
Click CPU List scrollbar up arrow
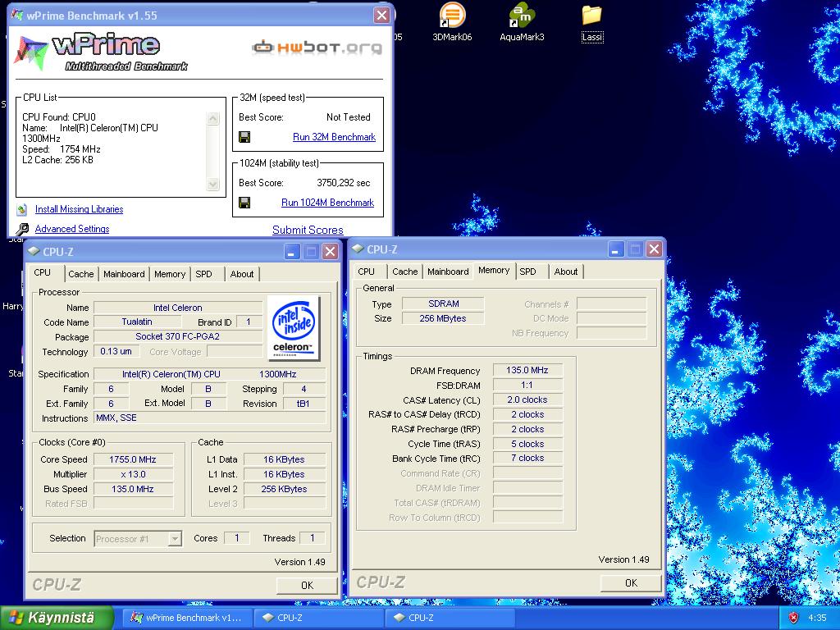[x=212, y=118]
